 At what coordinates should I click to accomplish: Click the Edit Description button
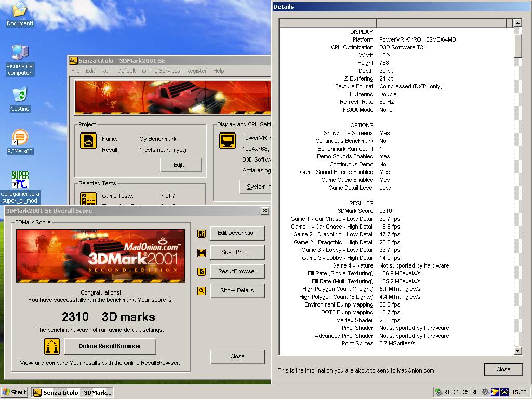pyautogui.click(x=237, y=233)
